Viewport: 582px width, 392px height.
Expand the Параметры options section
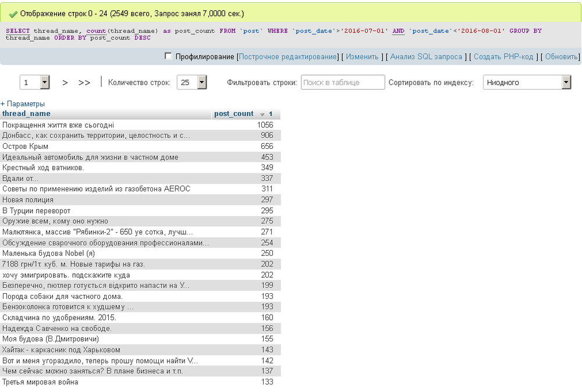[23, 104]
